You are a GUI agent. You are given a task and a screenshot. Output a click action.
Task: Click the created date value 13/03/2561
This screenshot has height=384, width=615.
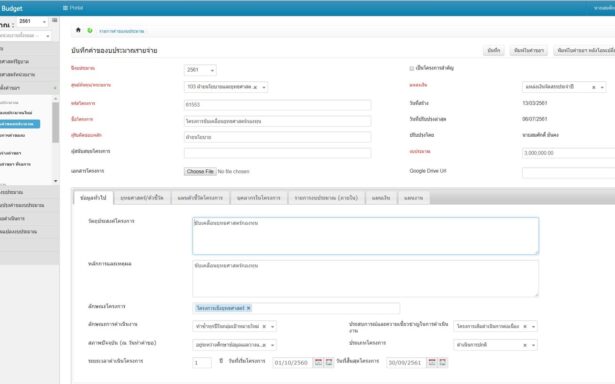tap(535, 103)
